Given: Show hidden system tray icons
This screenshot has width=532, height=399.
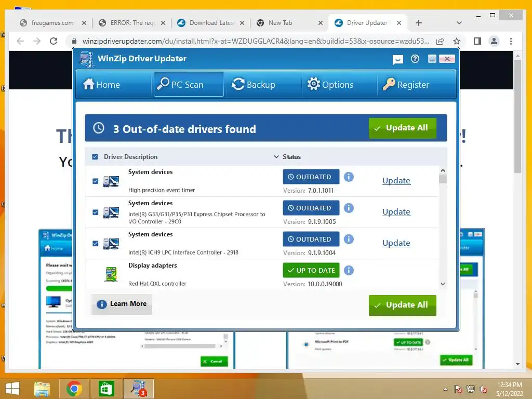Looking at the screenshot, I should click(x=445, y=389).
